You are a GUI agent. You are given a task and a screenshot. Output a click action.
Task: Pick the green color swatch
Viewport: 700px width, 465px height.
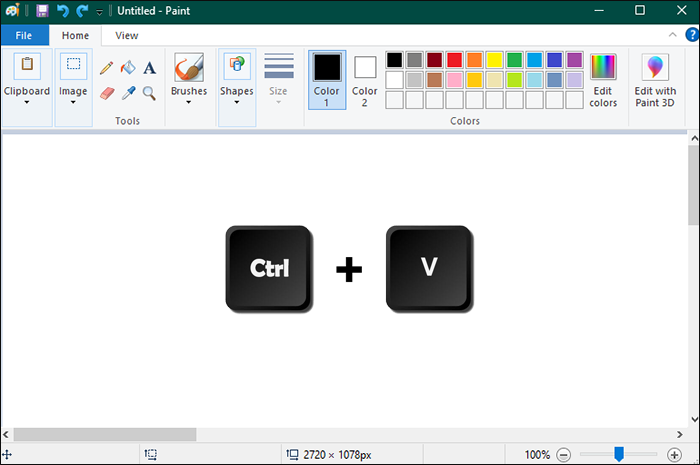point(514,60)
